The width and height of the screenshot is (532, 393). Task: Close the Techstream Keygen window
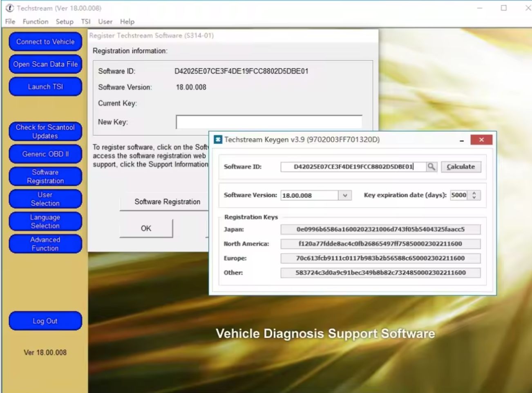(x=481, y=140)
